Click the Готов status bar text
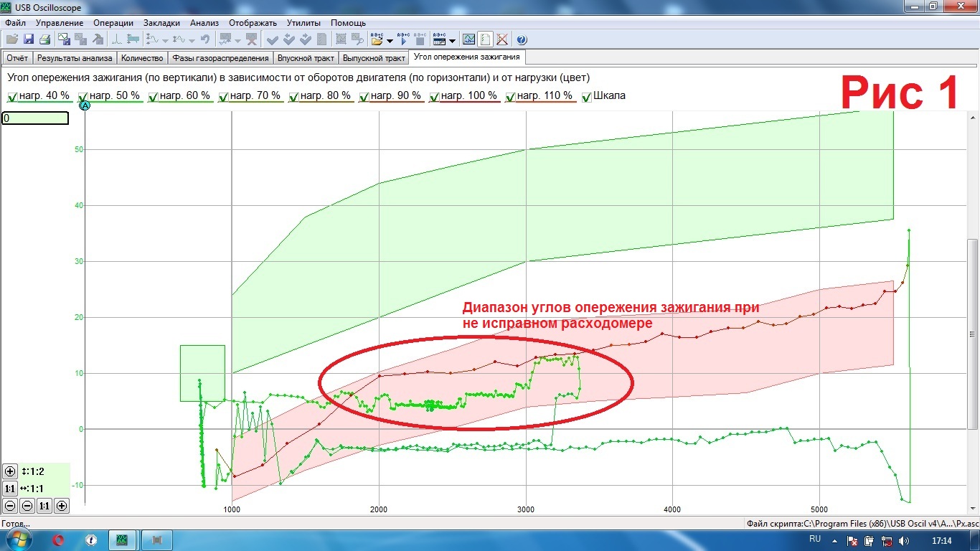The width and height of the screenshot is (980, 551). coord(15,524)
